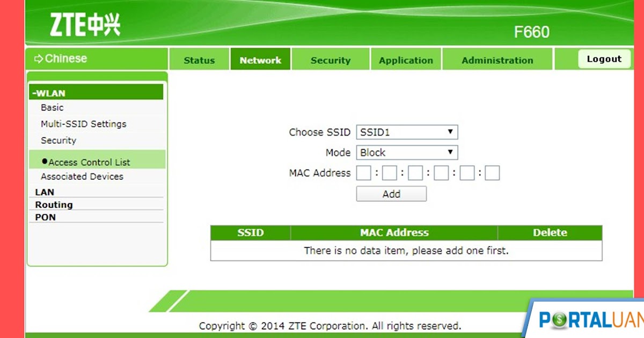
Task: Click the ZTE copyright notice text
Action: (330, 326)
